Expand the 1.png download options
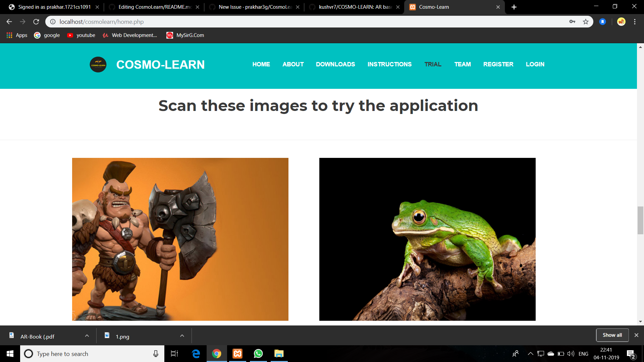This screenshot has height=362, width=644. (x=181, y=336)
